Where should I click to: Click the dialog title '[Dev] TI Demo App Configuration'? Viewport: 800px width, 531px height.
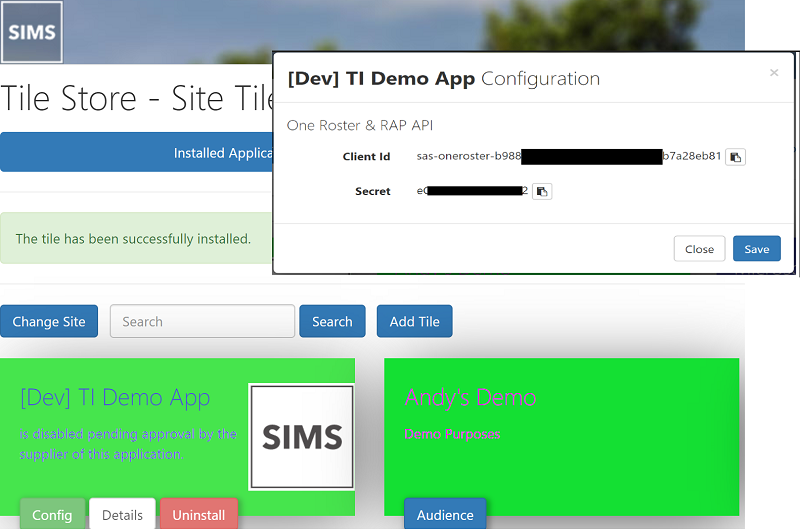(x=443, y=79)
